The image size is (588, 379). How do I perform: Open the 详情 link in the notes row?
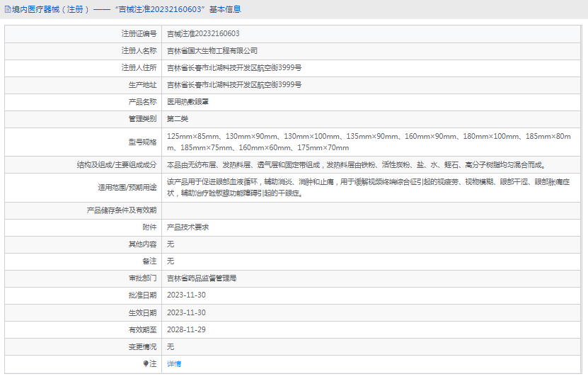coord(174,364)
